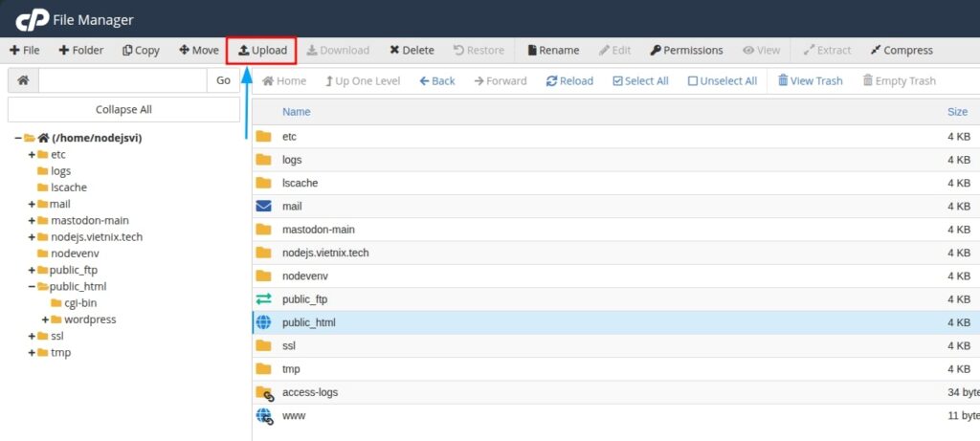Click the Go button
Viewport: 980px width, 441px height.
click(223, 80)
